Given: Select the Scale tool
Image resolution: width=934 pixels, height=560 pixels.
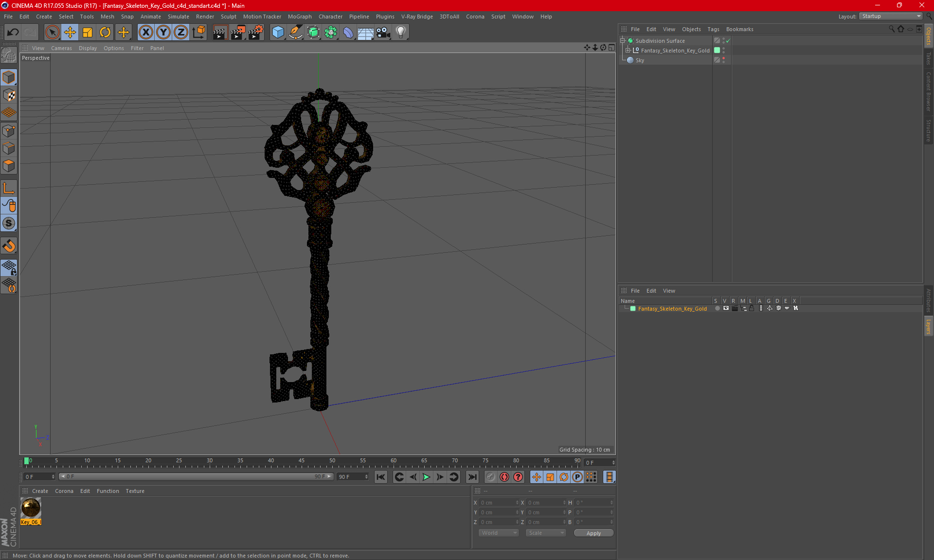Looking at the screenshot, I should (88, 33).
